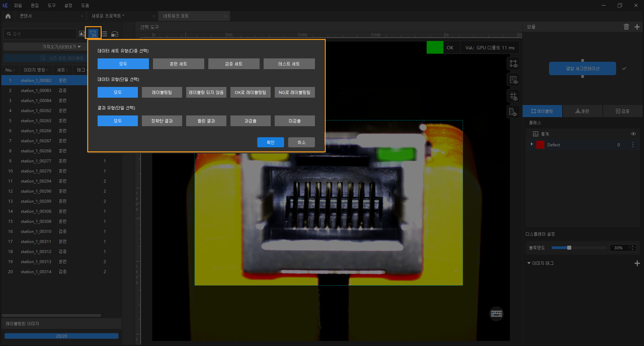644x346 pixels.
Task: Select the 결함 세그먼테이션 module block
Action: coord(583,68)
